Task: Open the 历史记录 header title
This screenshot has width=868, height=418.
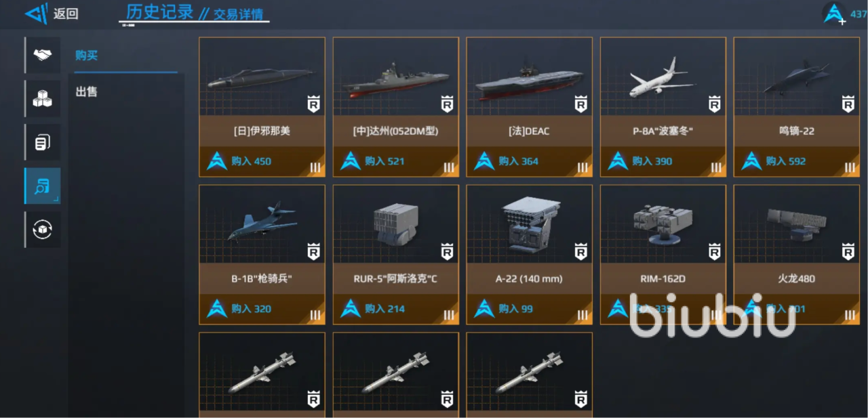Action: click(160, 12)
